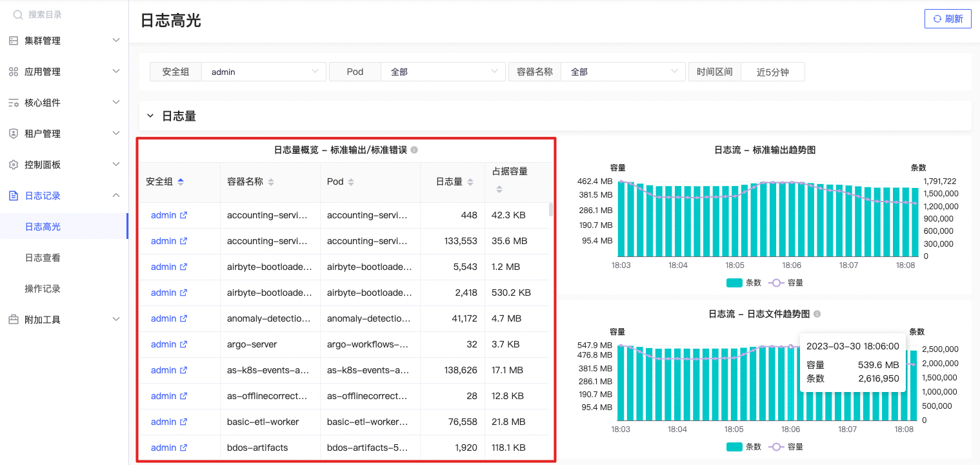Click admin link in basic-etl-worker row
Image resolution: width=980 pixels, height=465 pixels.
point(163,422)
